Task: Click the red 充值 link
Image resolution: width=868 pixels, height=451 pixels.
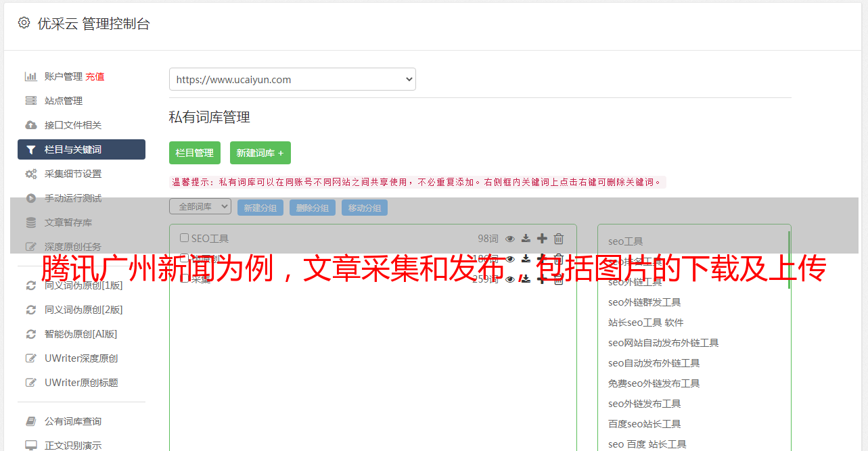Action: [95, 76]
